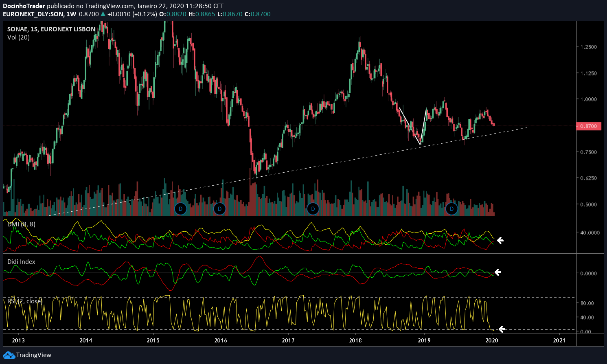Click the 1.2500 price axis label
The height and width of the screenshot is (364, 607).
point(589,47)
